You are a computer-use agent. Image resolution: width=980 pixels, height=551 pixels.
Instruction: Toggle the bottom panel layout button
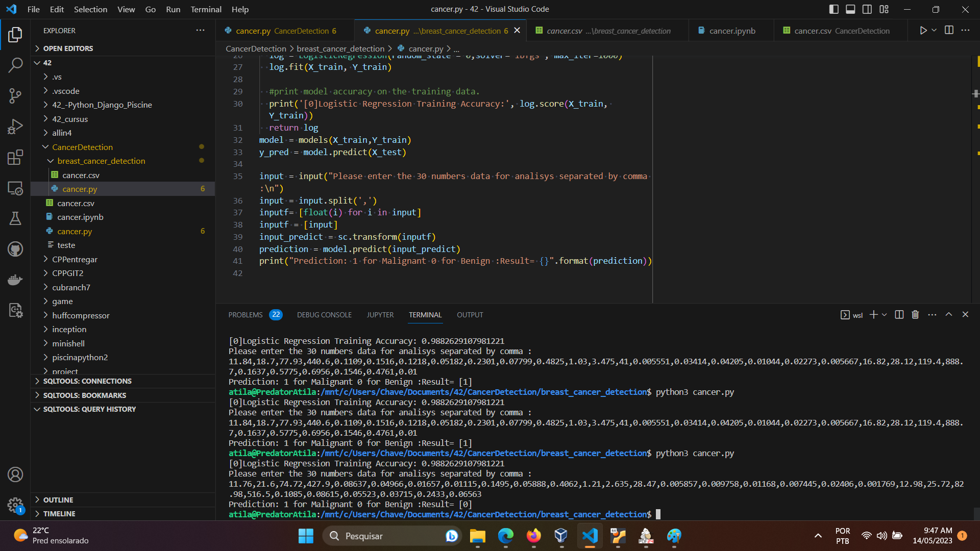(x=850, y=9)
